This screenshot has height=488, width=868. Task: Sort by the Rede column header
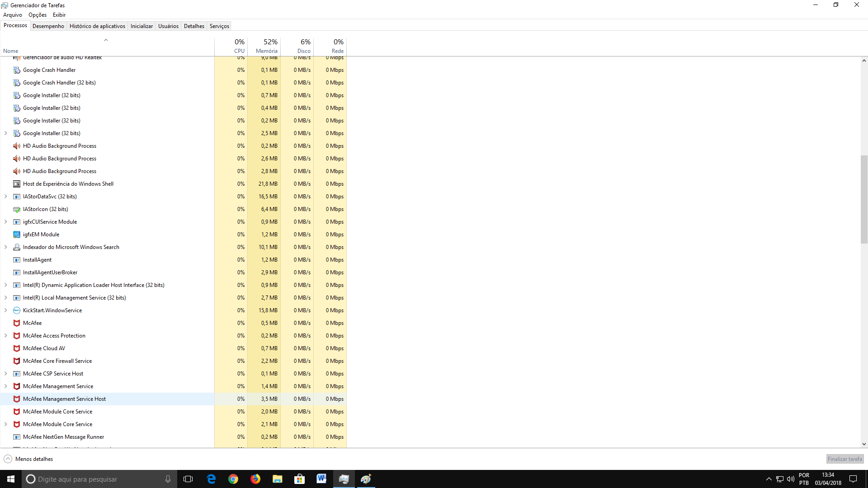[330, 47]
